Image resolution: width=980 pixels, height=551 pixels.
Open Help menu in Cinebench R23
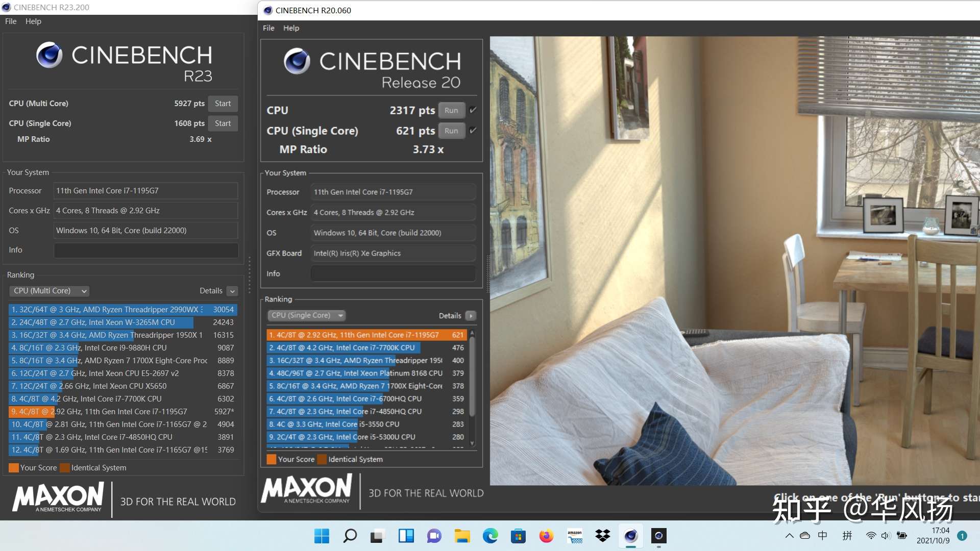coord(33,21)
